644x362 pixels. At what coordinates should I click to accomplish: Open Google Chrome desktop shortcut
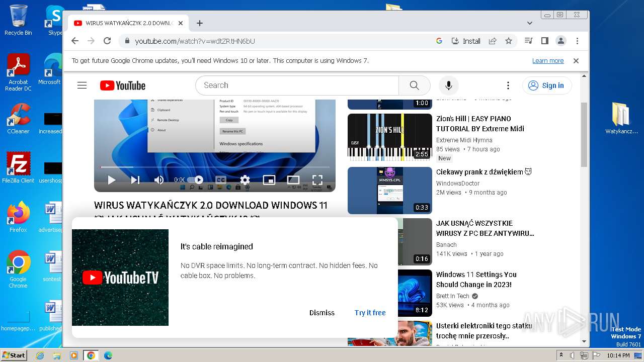18,269
